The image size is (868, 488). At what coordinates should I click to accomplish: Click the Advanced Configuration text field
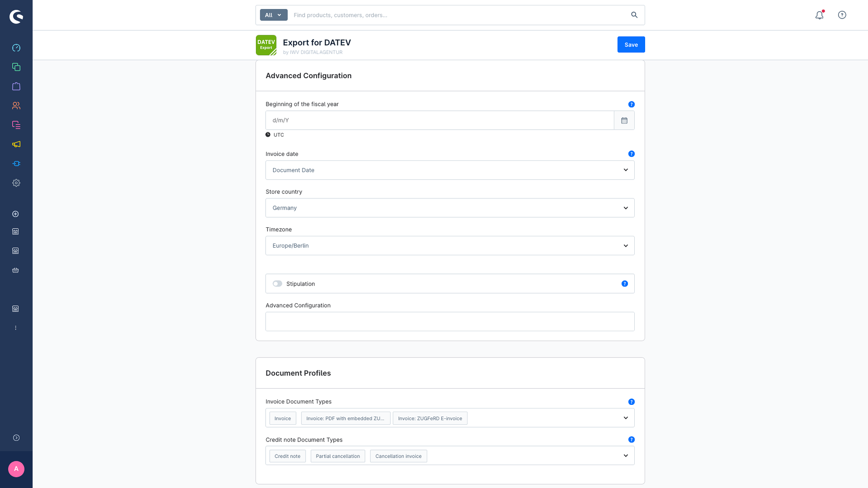tap(450, 322)
